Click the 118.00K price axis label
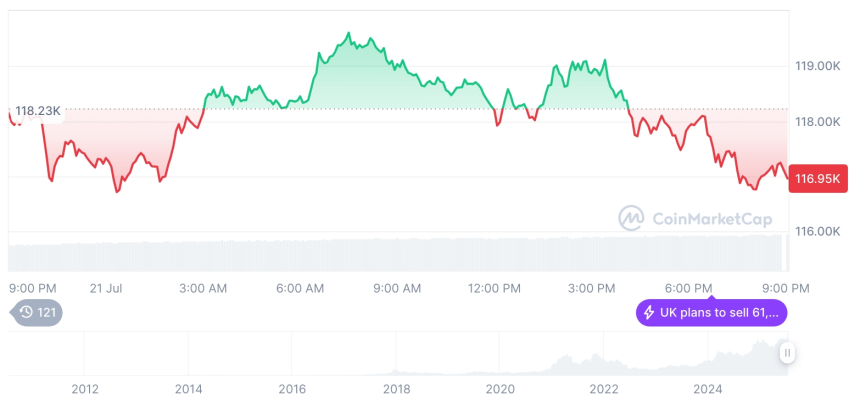860x401 pixels. pos(817,122)
